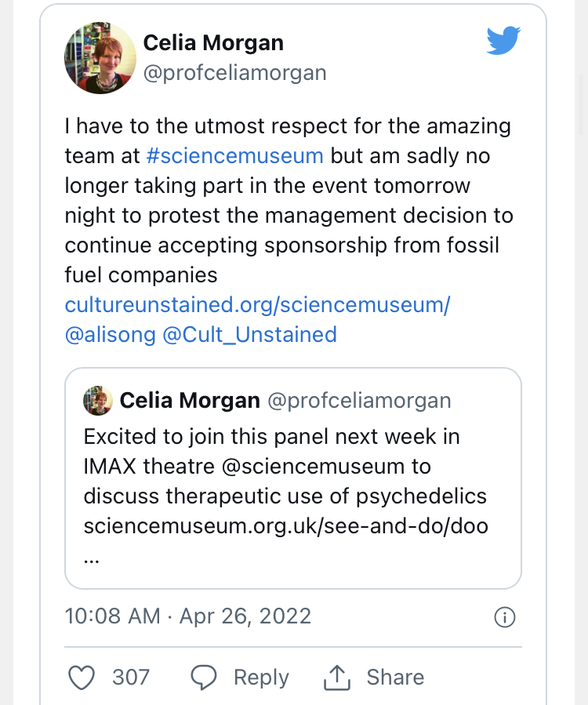The width and height of the screenshot is (588, 705).
Task: Click the Reply speech bubble icon
Action: [205, 678]
